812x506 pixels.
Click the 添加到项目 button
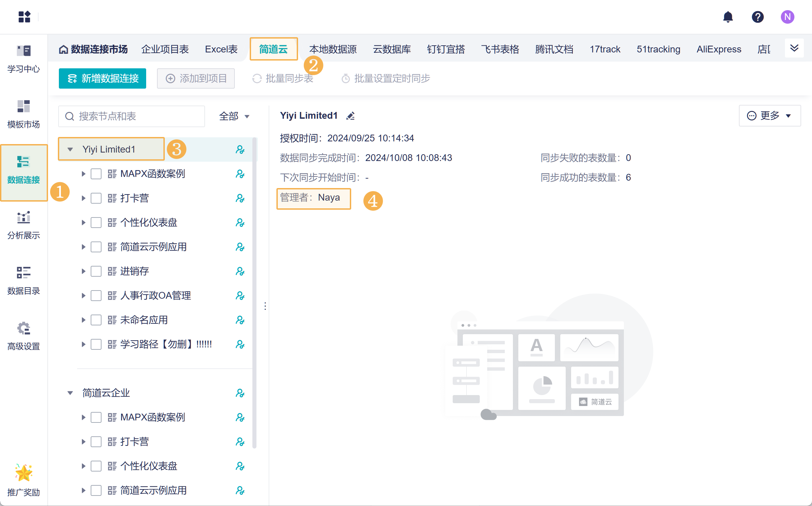click(196, 78)
